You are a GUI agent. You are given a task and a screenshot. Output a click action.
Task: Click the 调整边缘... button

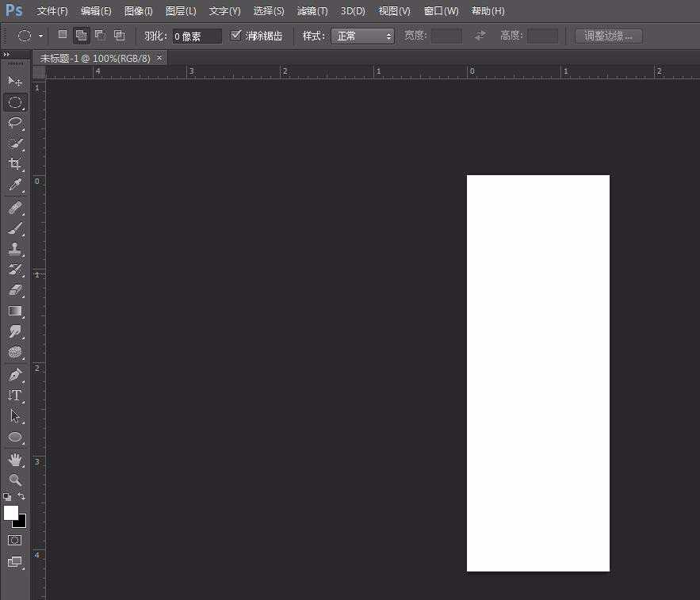click(x=608, y=36)
